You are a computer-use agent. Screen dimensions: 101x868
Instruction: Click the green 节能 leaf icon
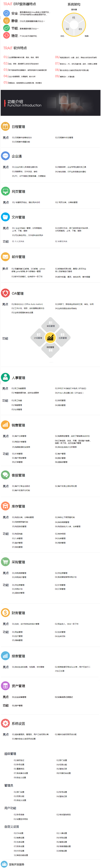(6, 28)
